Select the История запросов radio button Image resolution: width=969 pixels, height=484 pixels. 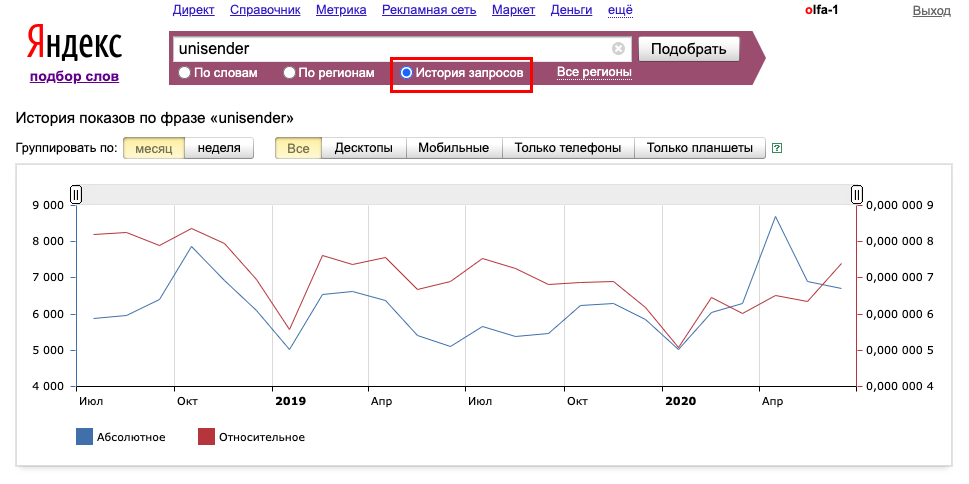[406, 73]
